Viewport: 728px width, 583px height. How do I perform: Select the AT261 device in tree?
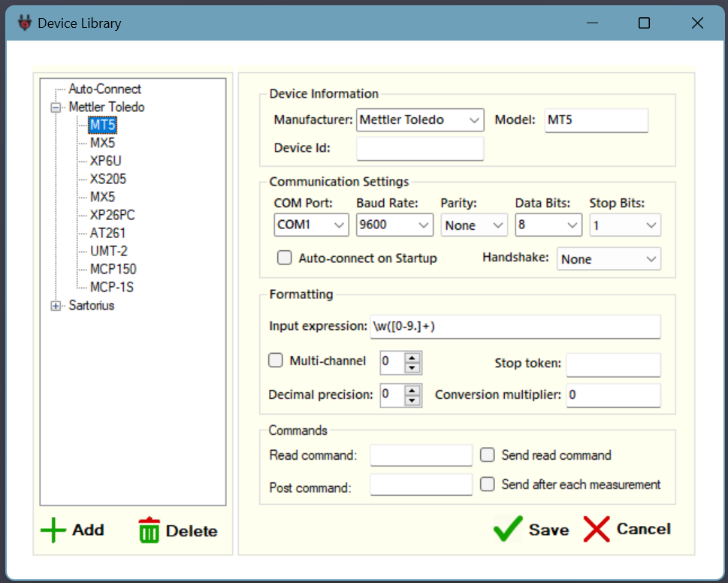coord(107,233)
